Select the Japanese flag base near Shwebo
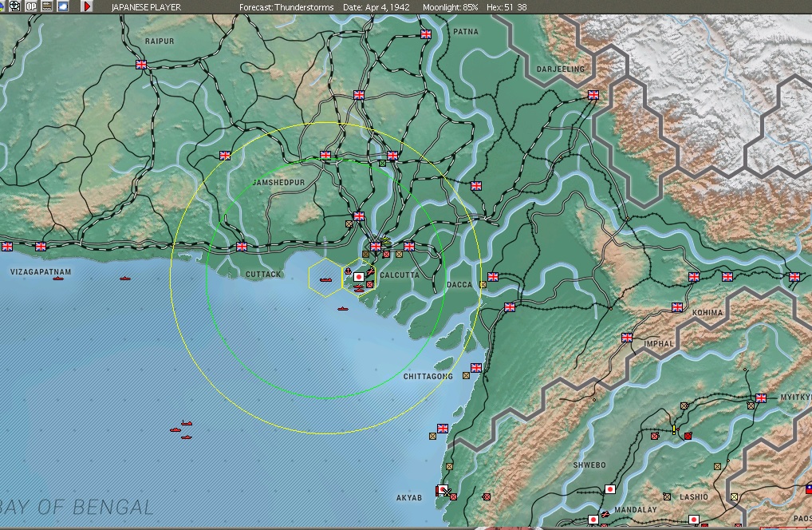 coord(610,489)
